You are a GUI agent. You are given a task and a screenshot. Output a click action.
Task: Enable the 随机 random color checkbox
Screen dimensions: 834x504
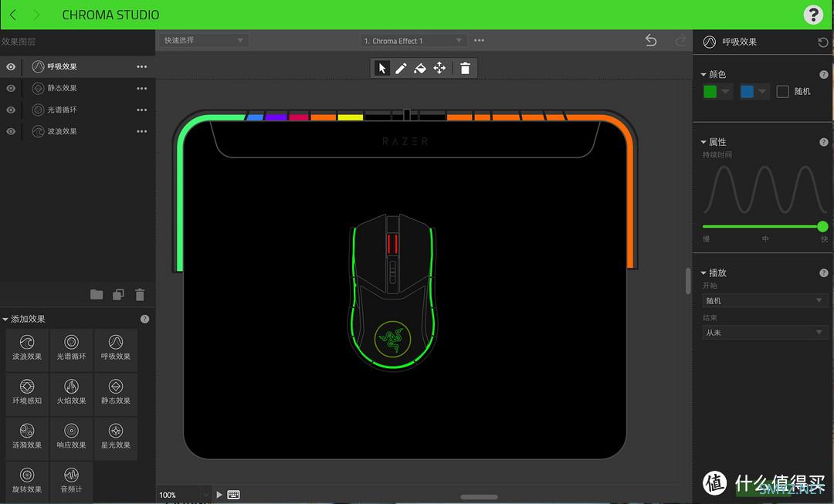tap(782, 91)
